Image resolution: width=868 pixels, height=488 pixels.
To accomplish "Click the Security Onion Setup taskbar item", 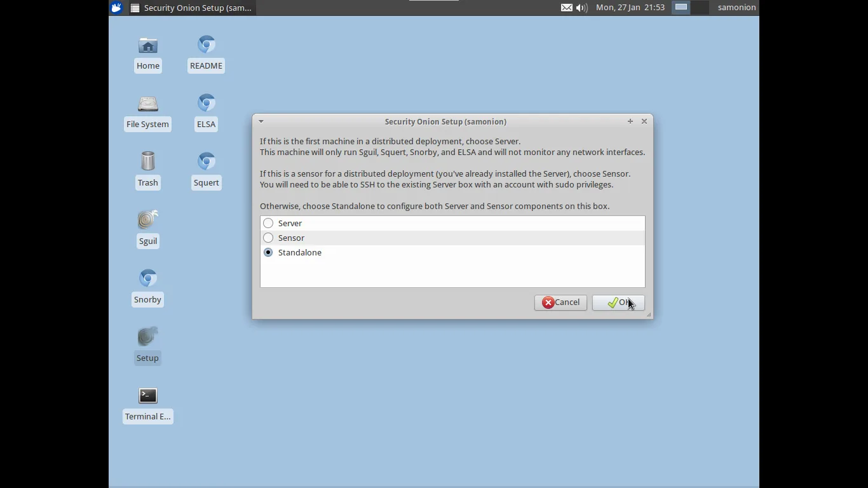I will 192,8.
